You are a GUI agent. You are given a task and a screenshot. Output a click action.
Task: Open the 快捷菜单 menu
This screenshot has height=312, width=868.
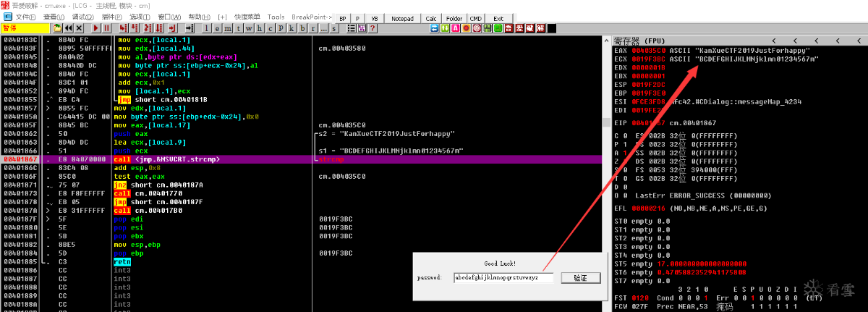[x=247, y=17]
